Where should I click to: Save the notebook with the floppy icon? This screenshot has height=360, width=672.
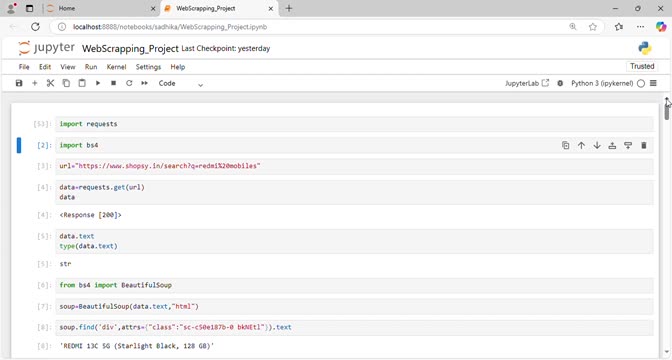coord(19,83)
